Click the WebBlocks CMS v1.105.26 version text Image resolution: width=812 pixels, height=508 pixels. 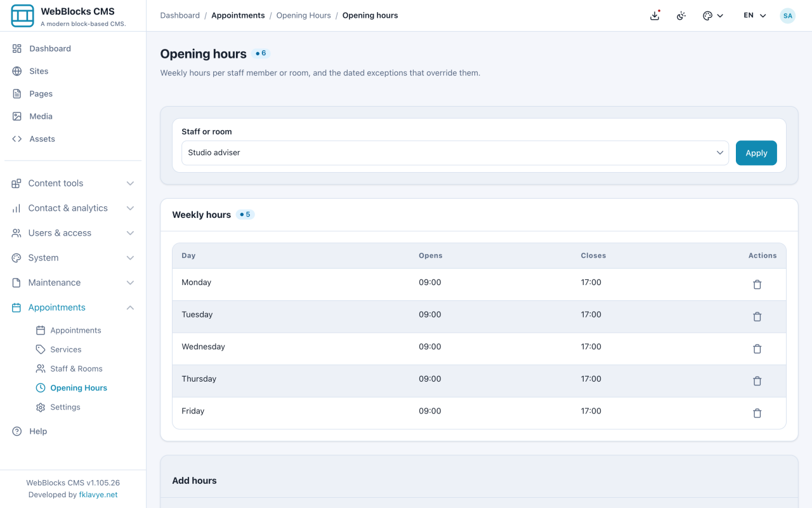pos(73,483)
